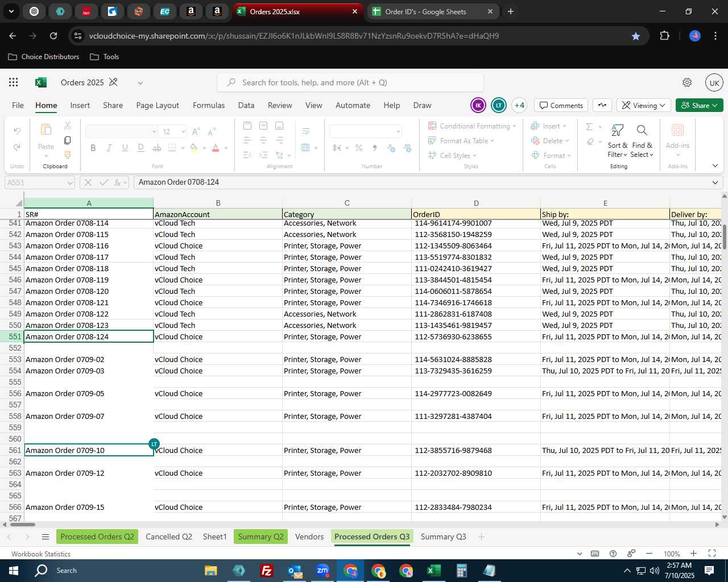Click the Catch up activity icon
The height and width of the screenshot is (582, 728).
pos(603,105)
